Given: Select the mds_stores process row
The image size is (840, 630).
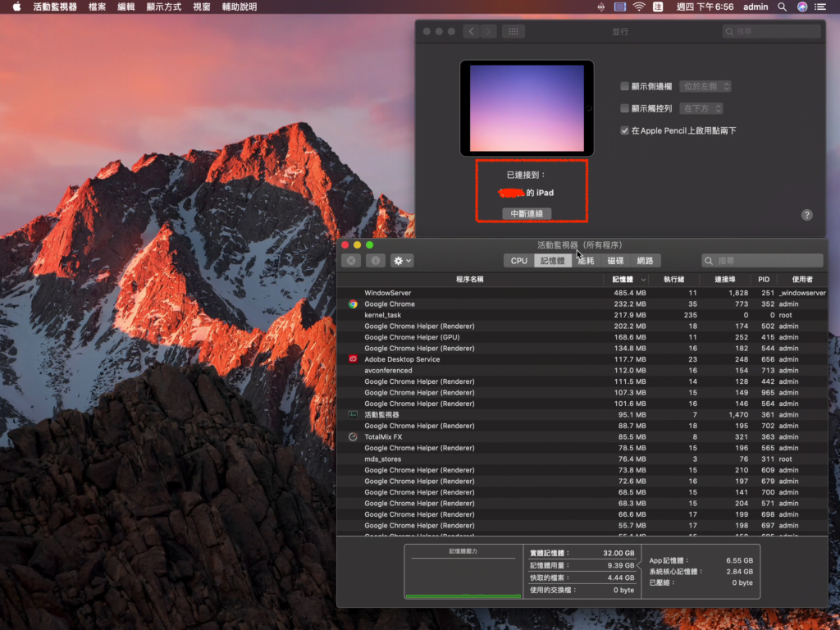Looking at the screenshot, I should point(582,459).
